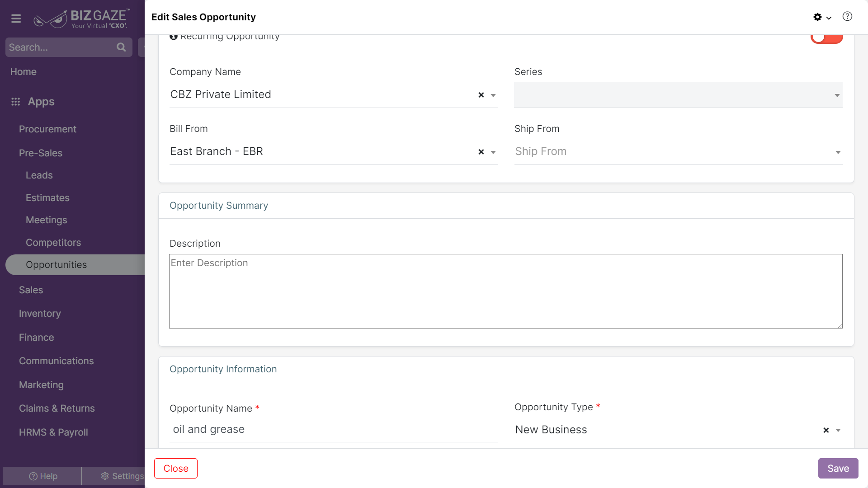Select Opportunities in sidebar

[75, 265]
